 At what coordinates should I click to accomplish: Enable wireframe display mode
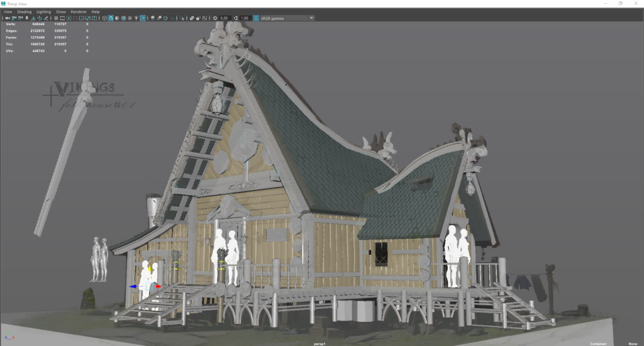pos(104,18)
